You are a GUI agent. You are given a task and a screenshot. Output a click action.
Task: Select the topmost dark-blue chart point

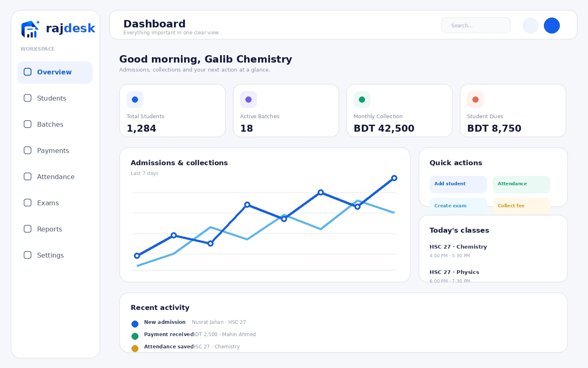(394, 178)
